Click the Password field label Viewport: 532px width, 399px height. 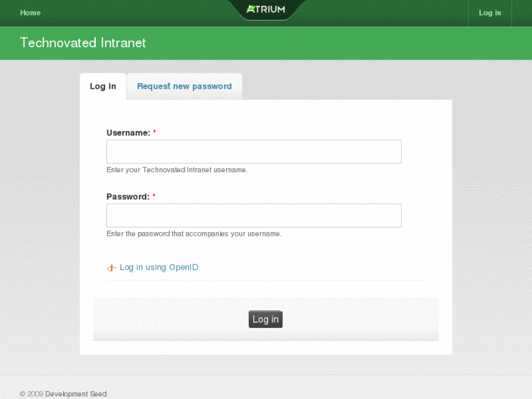128,196
